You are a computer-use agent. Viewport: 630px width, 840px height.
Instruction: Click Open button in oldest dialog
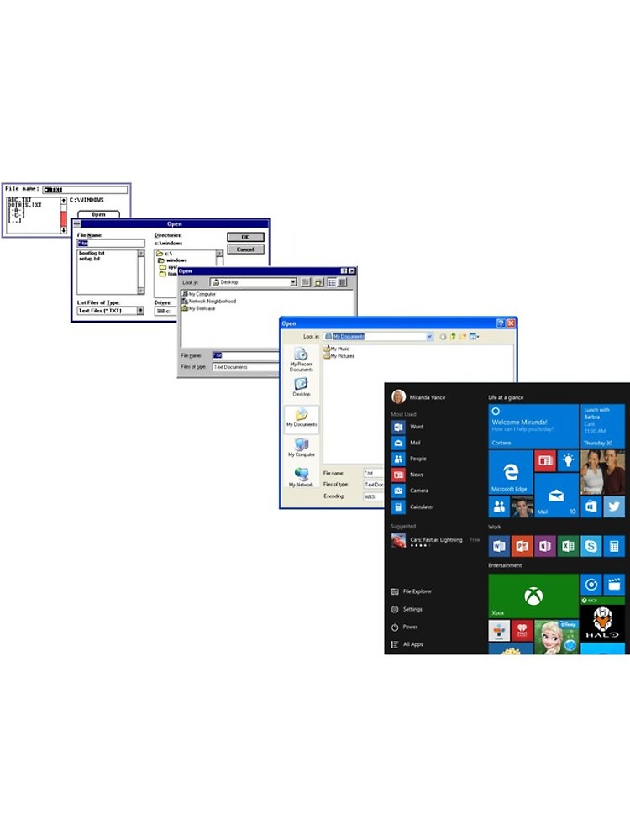[98, 214]
